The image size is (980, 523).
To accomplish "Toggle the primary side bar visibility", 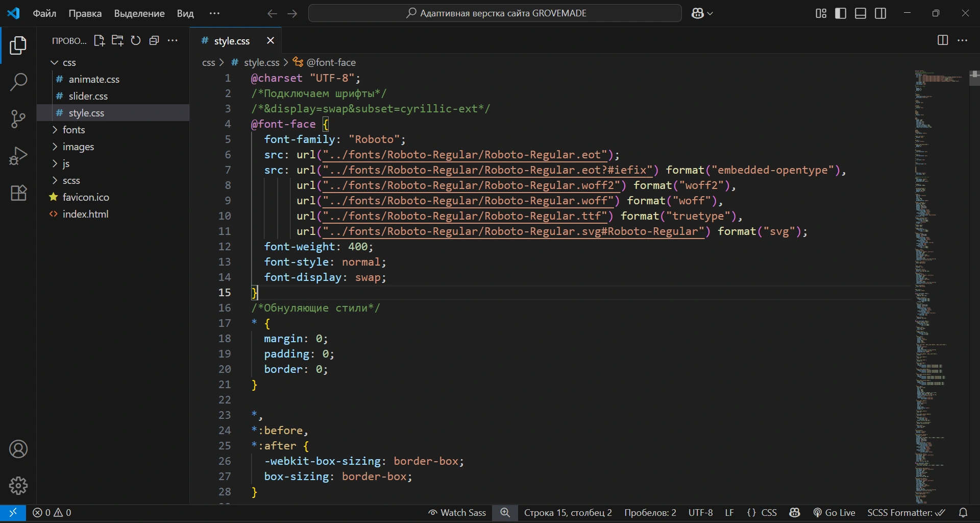I will (841, 13).
